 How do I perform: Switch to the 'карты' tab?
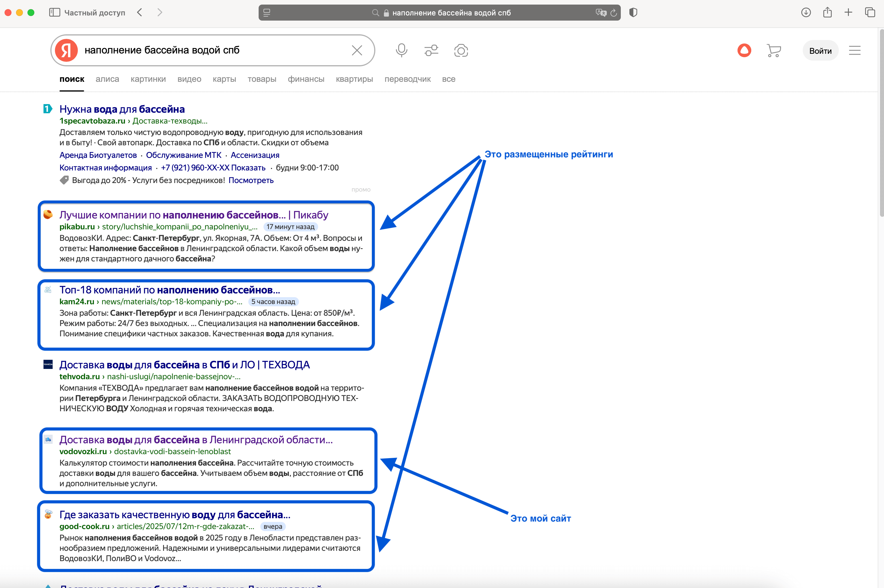click(224, 79)
